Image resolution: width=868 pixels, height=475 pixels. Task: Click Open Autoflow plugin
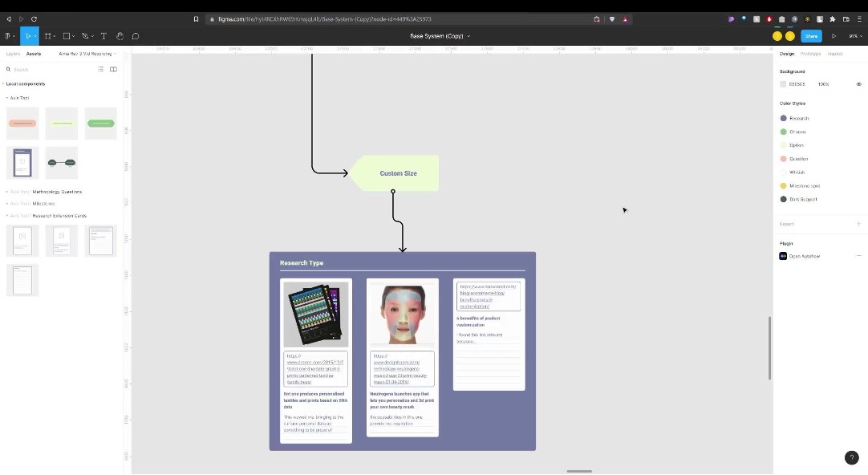pyautogui.click(x=800, y=256)
